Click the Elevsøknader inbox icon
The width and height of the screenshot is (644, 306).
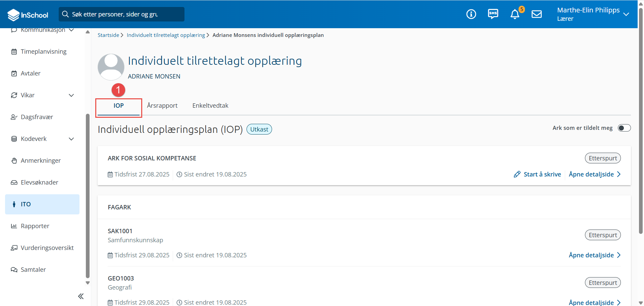pyautogui.click(x=14, y=183)
